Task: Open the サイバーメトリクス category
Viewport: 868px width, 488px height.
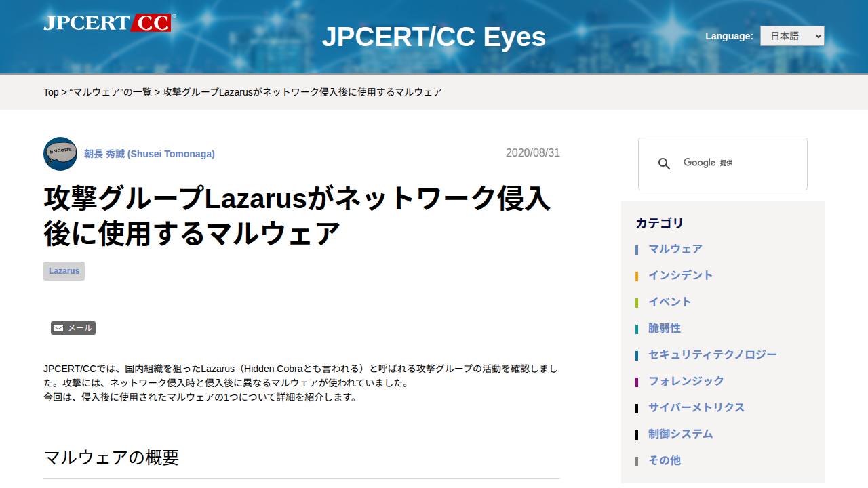Action: 696,407
